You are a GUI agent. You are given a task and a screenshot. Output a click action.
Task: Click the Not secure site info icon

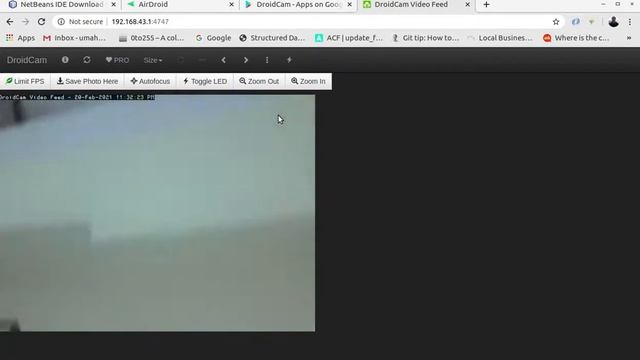point(61,22)
